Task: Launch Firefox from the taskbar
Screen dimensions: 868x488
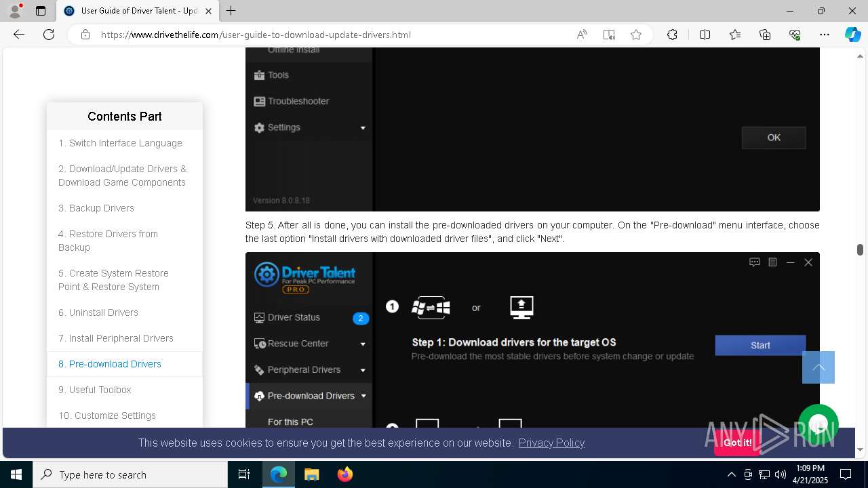Action: tap(344, 474)
